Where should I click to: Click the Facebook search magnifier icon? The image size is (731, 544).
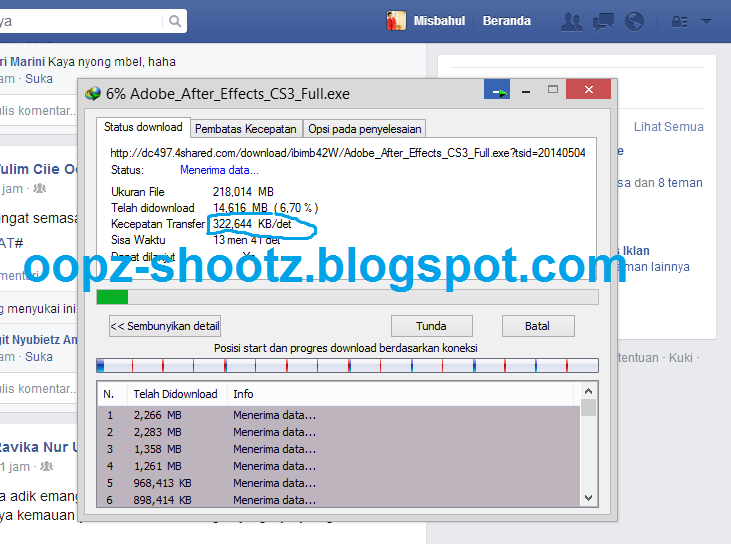[175, 21]
